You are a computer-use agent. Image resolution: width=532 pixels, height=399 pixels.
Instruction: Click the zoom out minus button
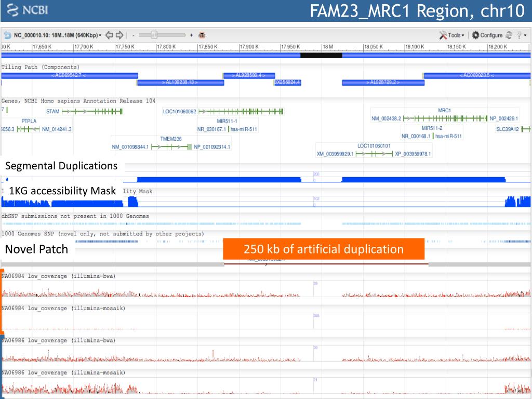[x=134, y=35]
